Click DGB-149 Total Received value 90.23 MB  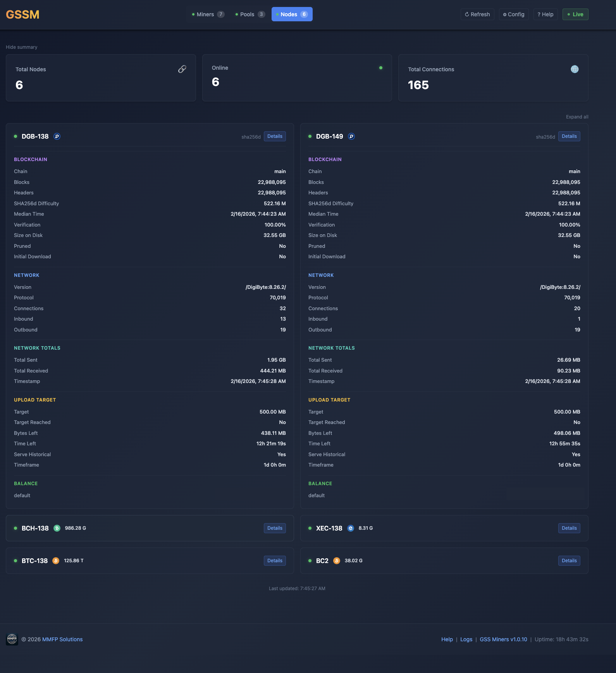coord(569,371)
